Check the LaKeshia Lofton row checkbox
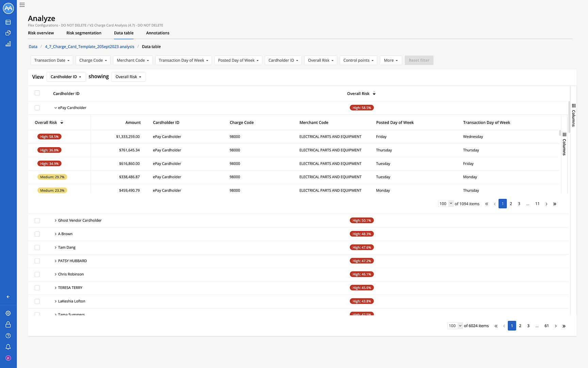This screenshot has height=368, width=588. (37, 301)
